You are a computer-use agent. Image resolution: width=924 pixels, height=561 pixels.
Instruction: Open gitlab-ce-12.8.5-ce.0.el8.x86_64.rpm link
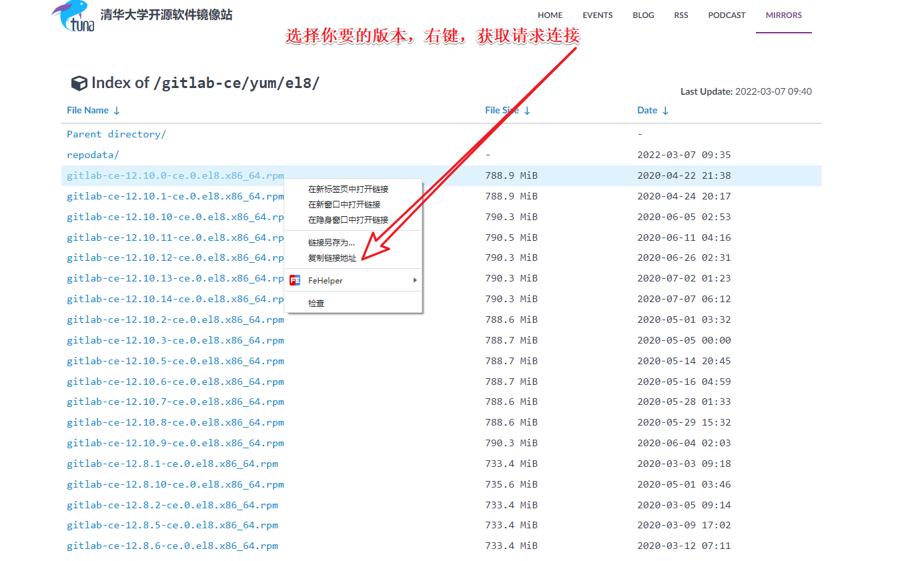tap(173, 525)
